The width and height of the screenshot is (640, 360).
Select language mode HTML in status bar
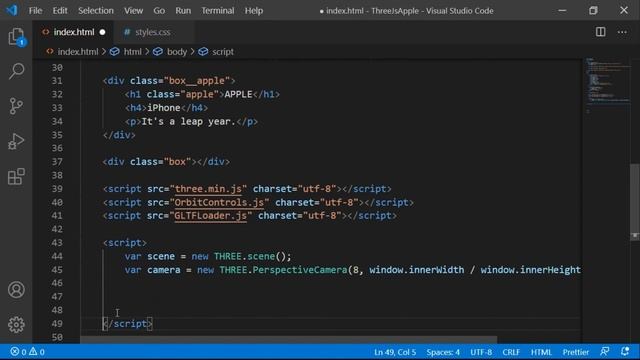coord(541,351)
